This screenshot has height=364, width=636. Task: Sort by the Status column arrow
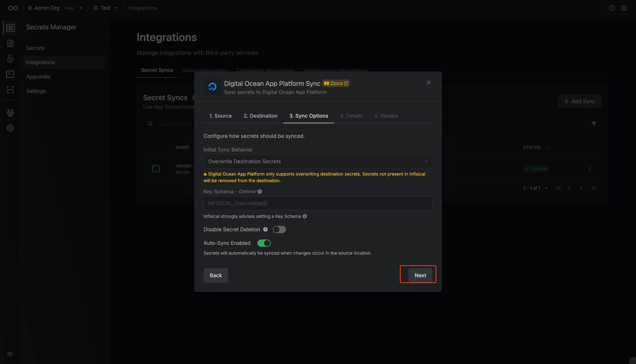(547, 147)
